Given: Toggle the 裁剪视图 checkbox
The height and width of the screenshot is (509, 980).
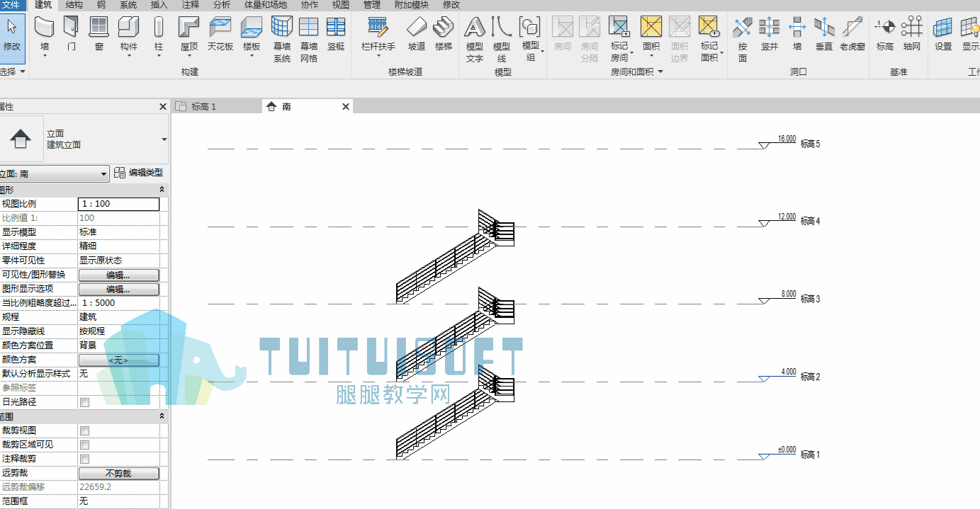Looking at the screenshot, I should 85,430.
